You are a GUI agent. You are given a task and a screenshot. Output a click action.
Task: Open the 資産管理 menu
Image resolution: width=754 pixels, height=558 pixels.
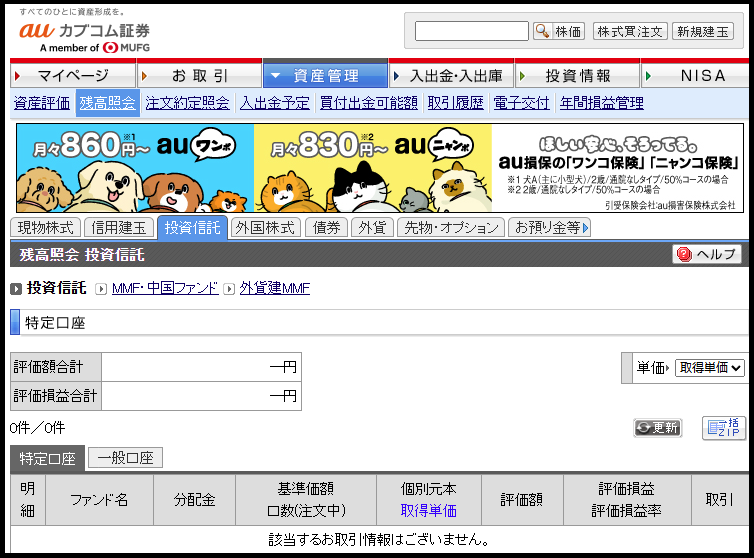pos(325,75)
